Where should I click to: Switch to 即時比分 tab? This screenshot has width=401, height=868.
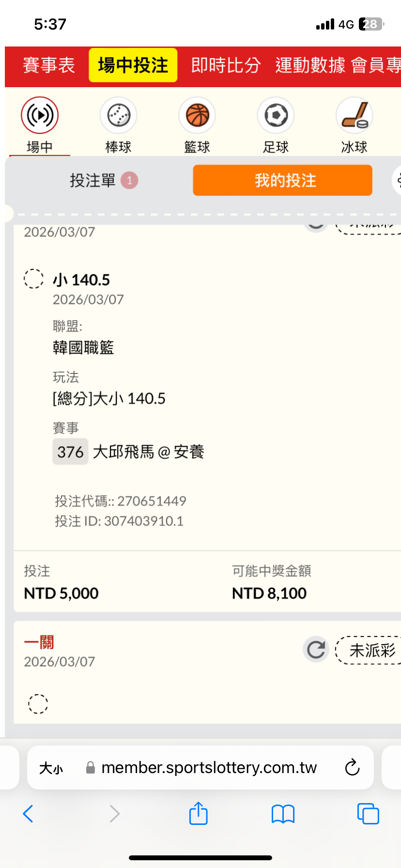click(x=226, y=65)
